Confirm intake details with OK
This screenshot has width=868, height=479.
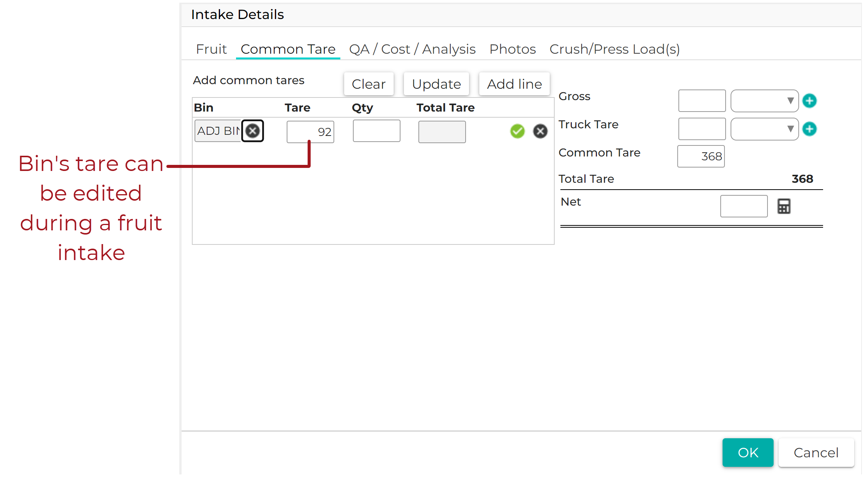[748, 452]
